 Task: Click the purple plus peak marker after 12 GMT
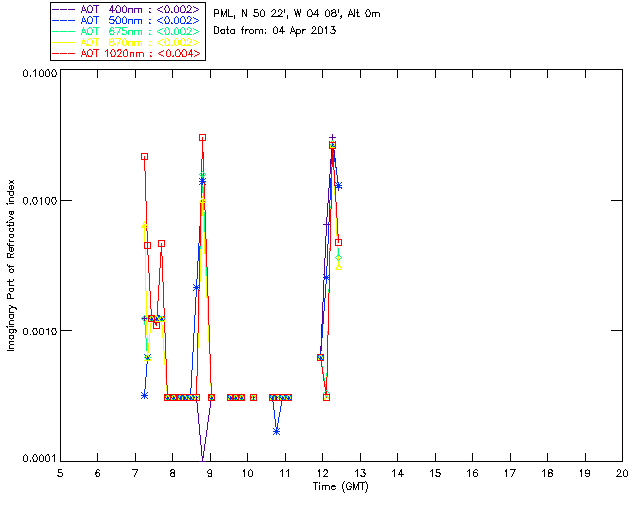point(333,138)
